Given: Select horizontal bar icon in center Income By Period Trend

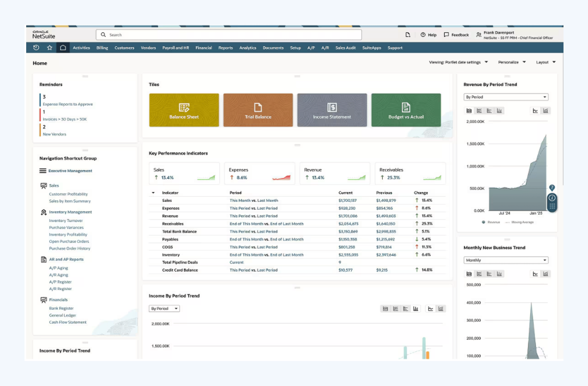Looking at the screenshot, I should [x=406, y=309].
